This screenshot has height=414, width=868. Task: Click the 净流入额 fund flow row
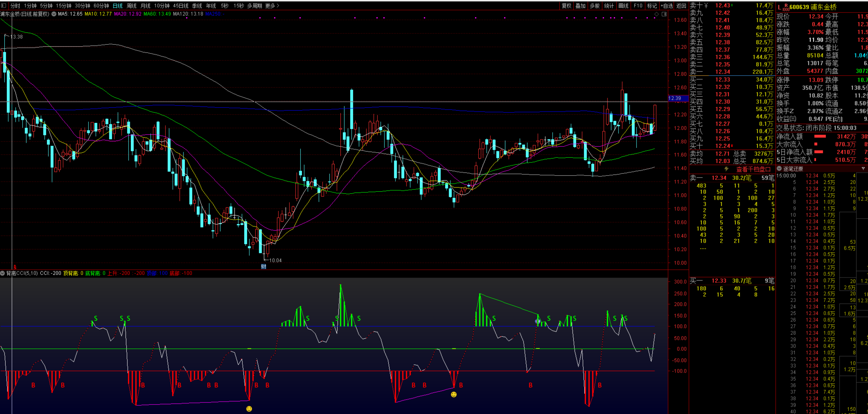click(822, 137)
